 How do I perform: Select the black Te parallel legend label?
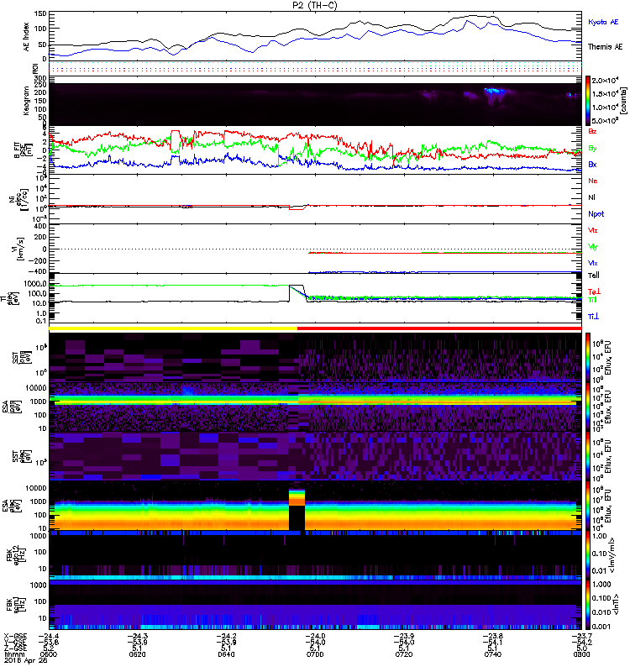tap(594, 276)
